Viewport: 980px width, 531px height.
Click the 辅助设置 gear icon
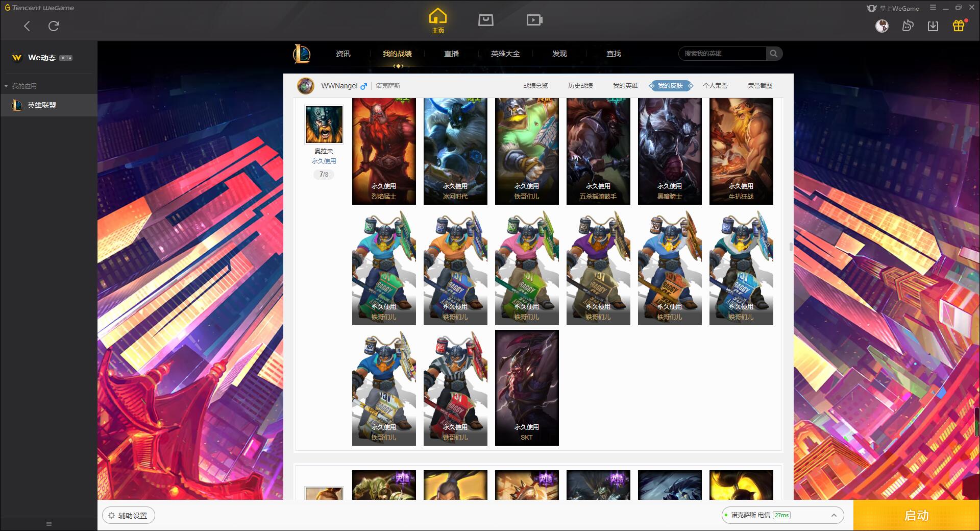111,516
